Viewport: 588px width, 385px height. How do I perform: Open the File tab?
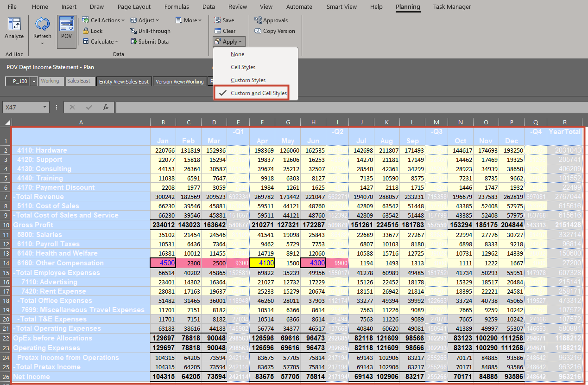[x=13, y=7]
